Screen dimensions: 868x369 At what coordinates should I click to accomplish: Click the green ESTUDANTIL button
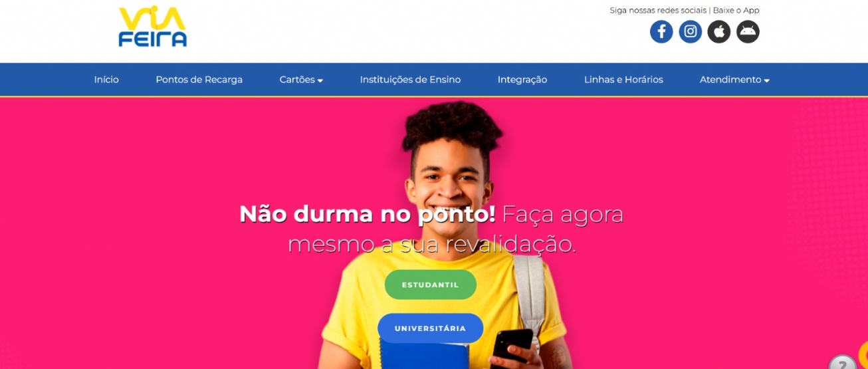click(431, 285)
